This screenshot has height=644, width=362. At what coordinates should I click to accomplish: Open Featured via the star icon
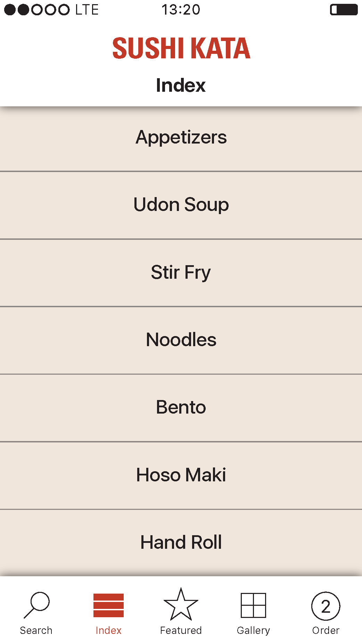click(x=181, y=604)
